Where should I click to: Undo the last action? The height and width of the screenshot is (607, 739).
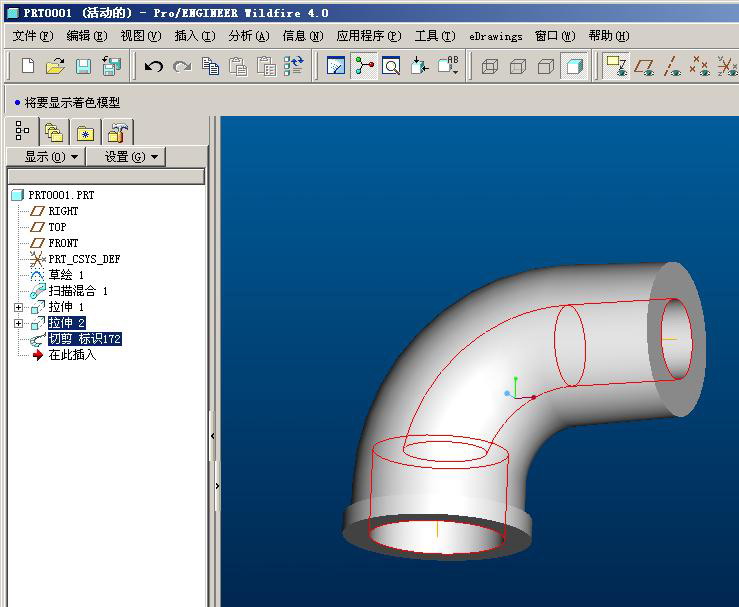pos(154,66)
